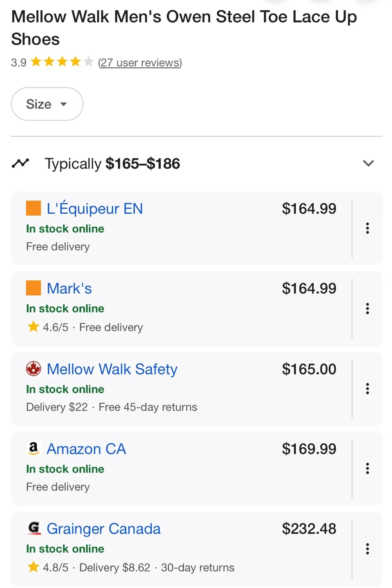This screenshot has height=588, width=392.
Task: Open the 27 user reviews link
Action: [x=140, y=62]
